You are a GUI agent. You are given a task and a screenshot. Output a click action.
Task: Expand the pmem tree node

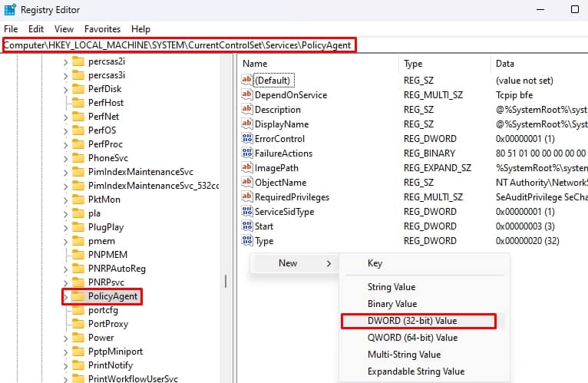coord(65,242)
